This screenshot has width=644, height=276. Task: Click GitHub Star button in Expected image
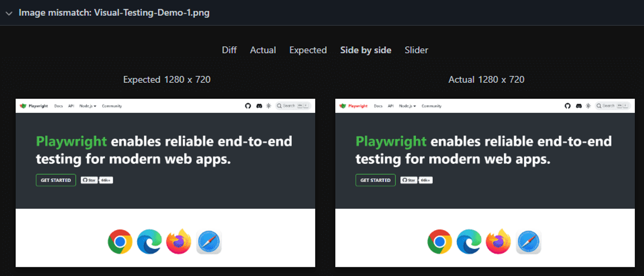point(89,180)
